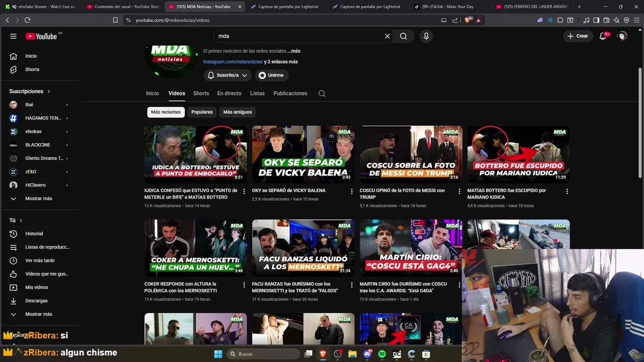Open options for FACU BANZAS video
The height and width of the screenshot is (362, 644).
[352, 285]
